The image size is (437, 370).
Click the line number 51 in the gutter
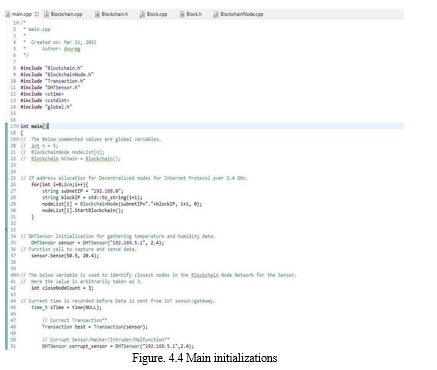(13, 346)
